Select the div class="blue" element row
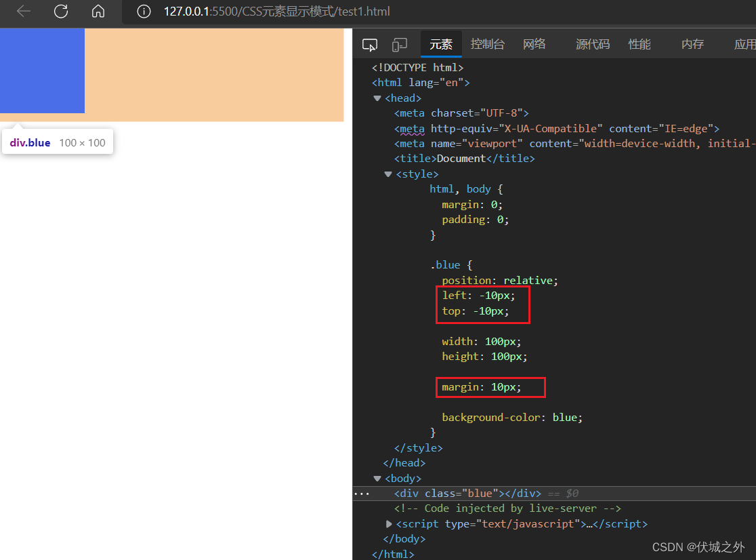756x560 pixels. 554,494
